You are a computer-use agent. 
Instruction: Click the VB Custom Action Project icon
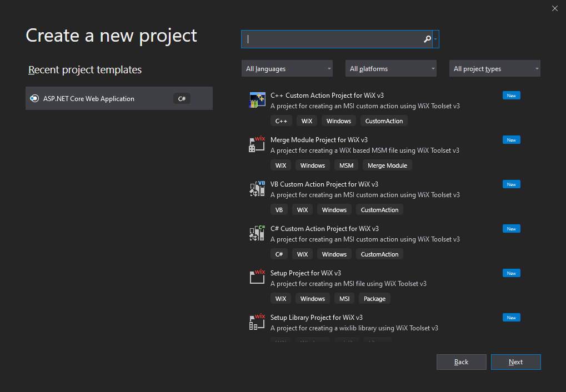(x=257, y=189)
